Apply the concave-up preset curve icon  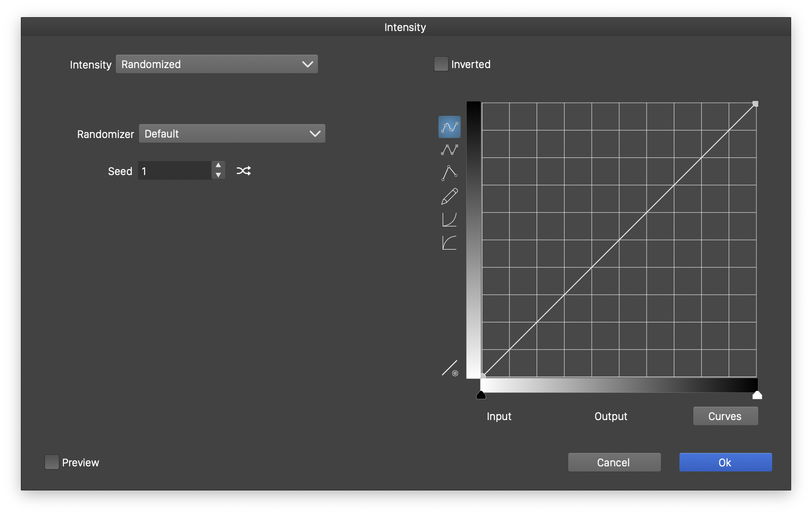tap(449, 220)
